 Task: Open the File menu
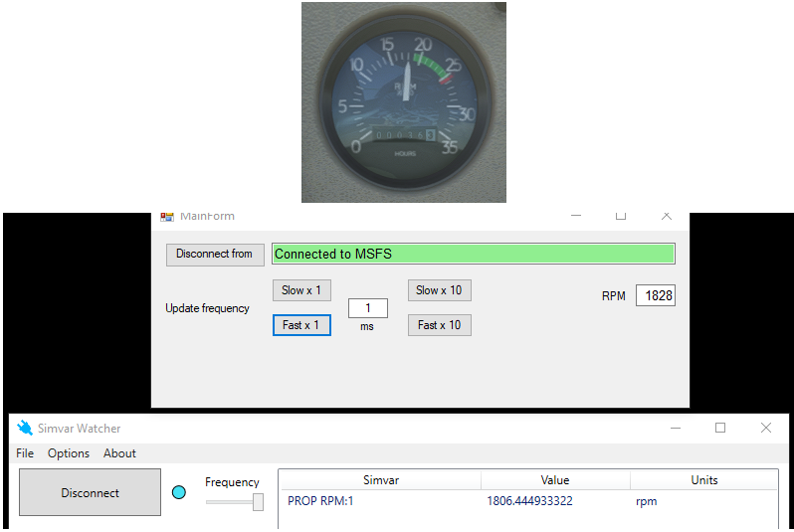[x=25, y=453]
